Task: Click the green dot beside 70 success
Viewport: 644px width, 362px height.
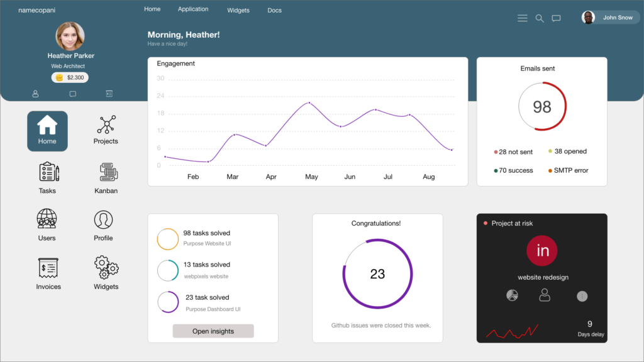Action: [x=496, y=171]
